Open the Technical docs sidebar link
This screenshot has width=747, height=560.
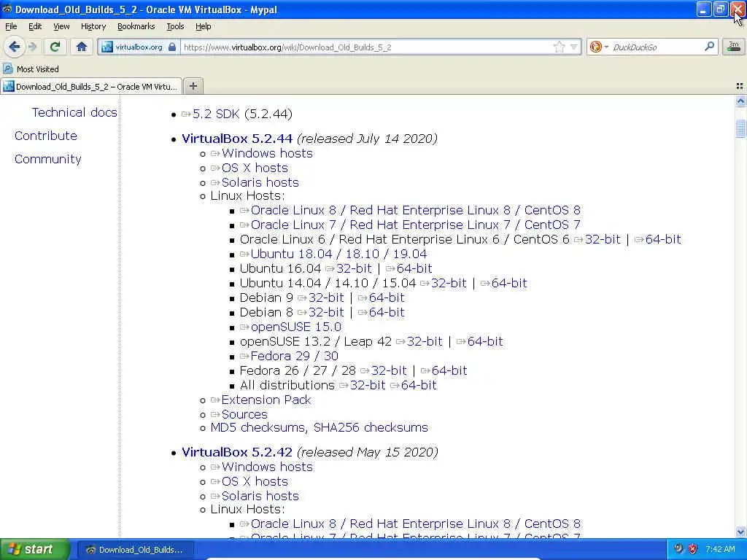[74, 112]
